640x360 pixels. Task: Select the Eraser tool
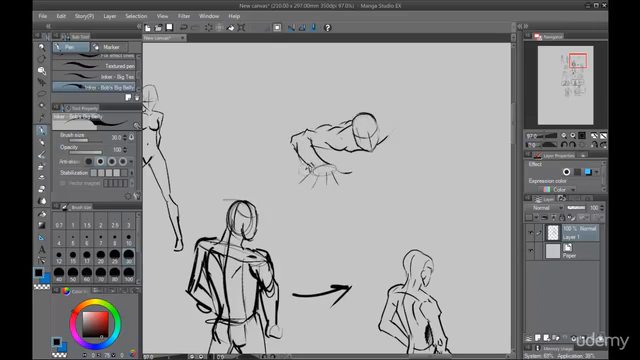click(x=42, y=189)
